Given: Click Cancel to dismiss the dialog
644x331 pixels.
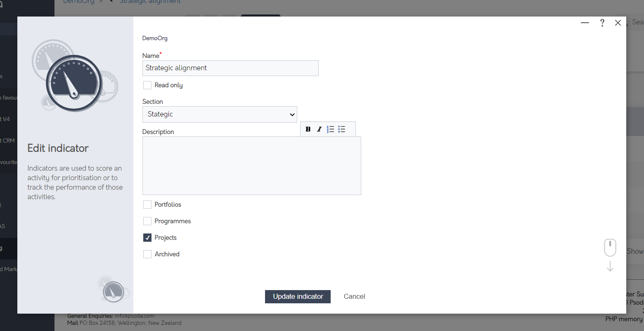Looking at the screenshot, I should (x=354, y=296).
